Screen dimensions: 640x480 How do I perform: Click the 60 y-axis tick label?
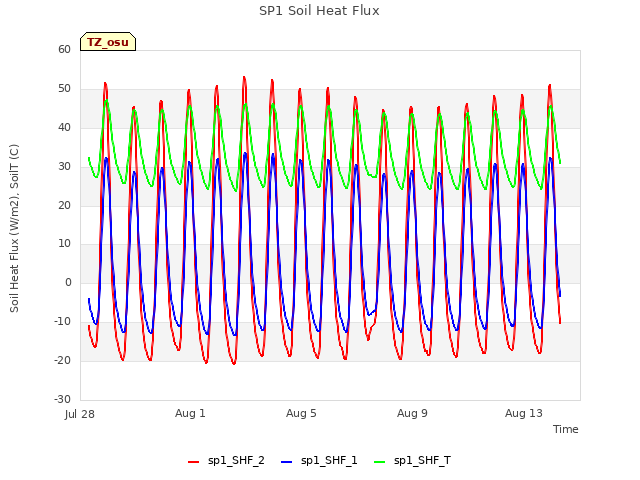click(64, 49)
